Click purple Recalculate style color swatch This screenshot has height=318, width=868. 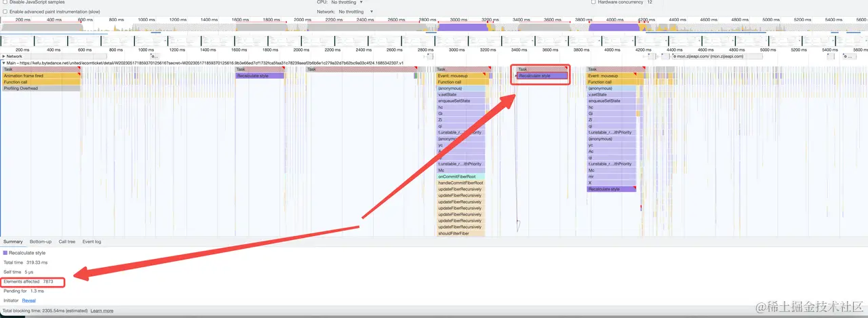tap(5, 253)
